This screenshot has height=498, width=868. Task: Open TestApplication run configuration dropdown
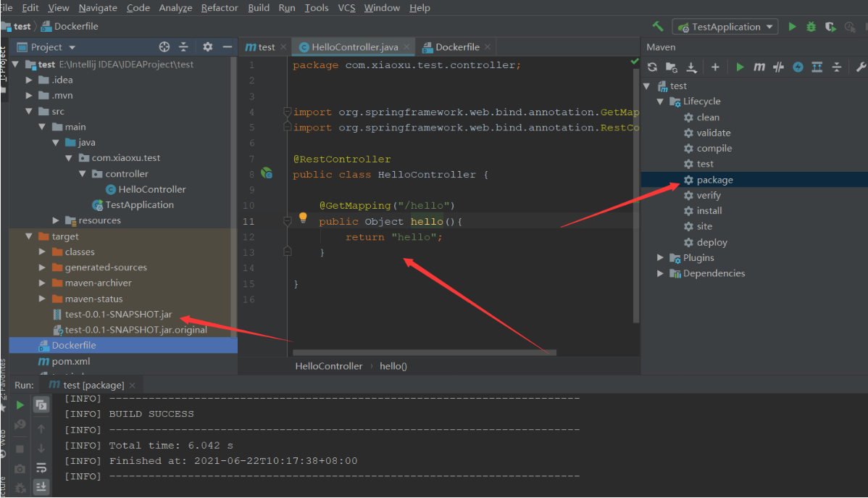click(x=725, y=27)
